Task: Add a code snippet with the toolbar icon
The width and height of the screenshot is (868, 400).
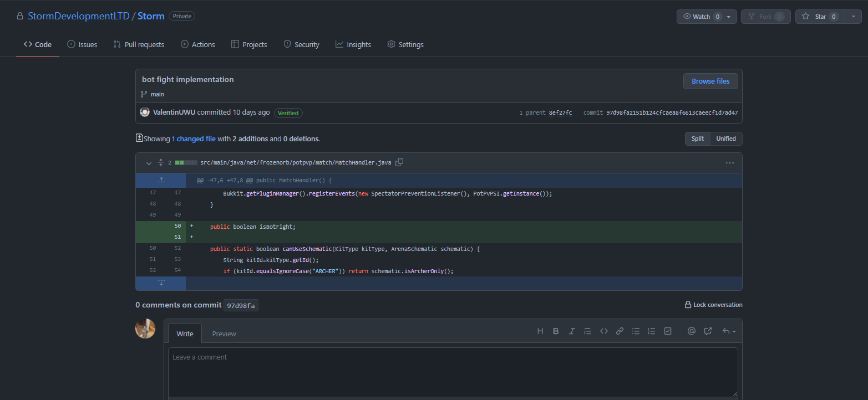Action: [604, 331]
